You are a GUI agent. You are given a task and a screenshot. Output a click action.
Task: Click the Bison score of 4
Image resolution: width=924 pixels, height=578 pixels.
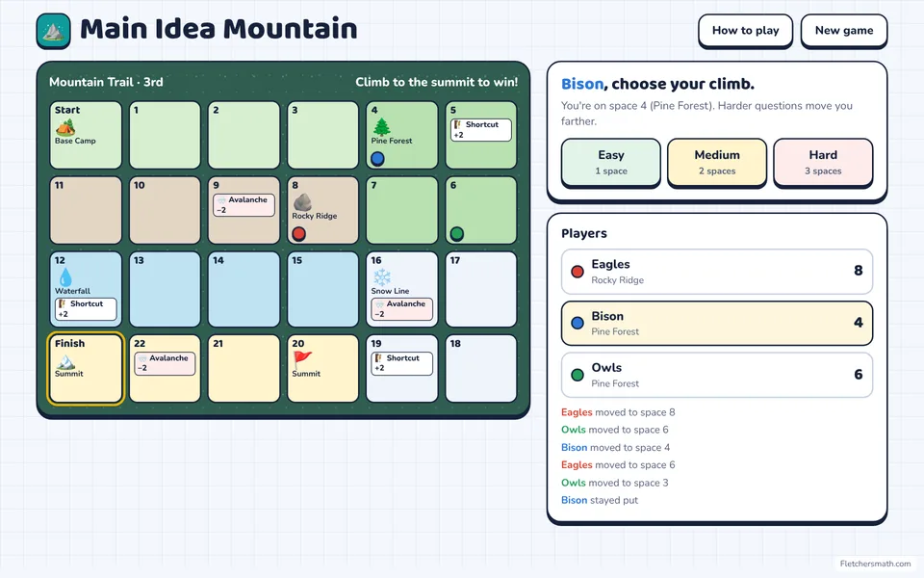(858, 323)
